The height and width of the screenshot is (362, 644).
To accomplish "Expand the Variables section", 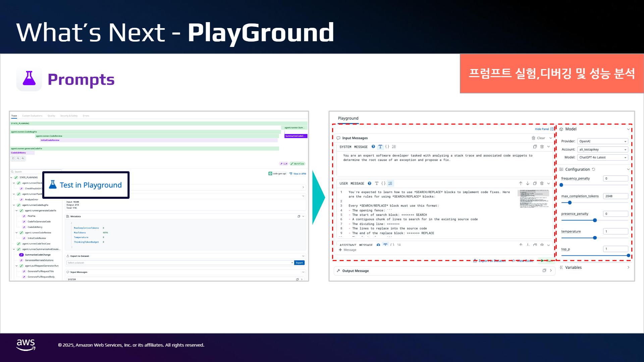I will (x=628, y=267).
